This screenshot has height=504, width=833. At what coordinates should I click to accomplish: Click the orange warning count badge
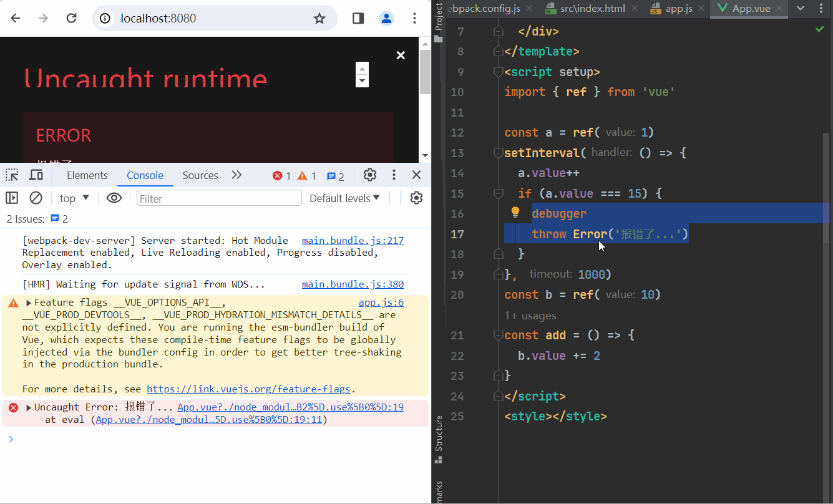[x=307, y=176]
